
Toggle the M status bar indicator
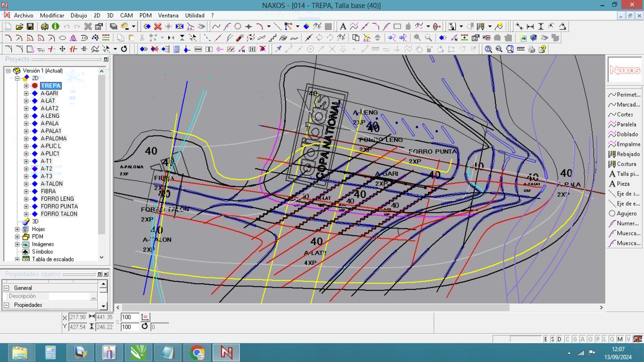point(620,339)
